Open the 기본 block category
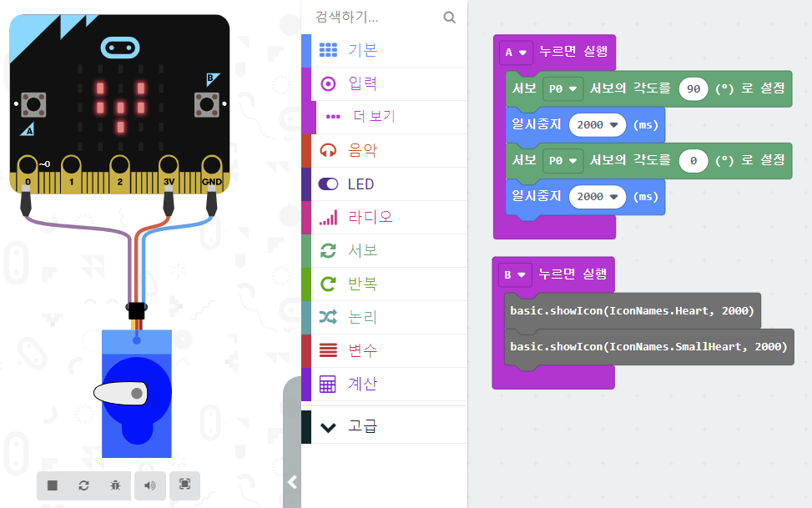The height and width of the screenshot is (508, 812). point(384,50)
